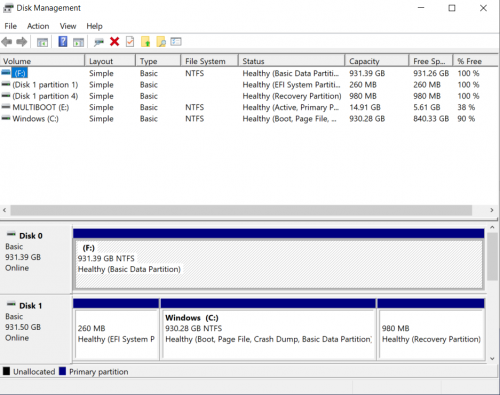Click the folder with magnifier icon
Viewport: 500px width, 395px height.
pyautogui.click(x=161, y=42)
